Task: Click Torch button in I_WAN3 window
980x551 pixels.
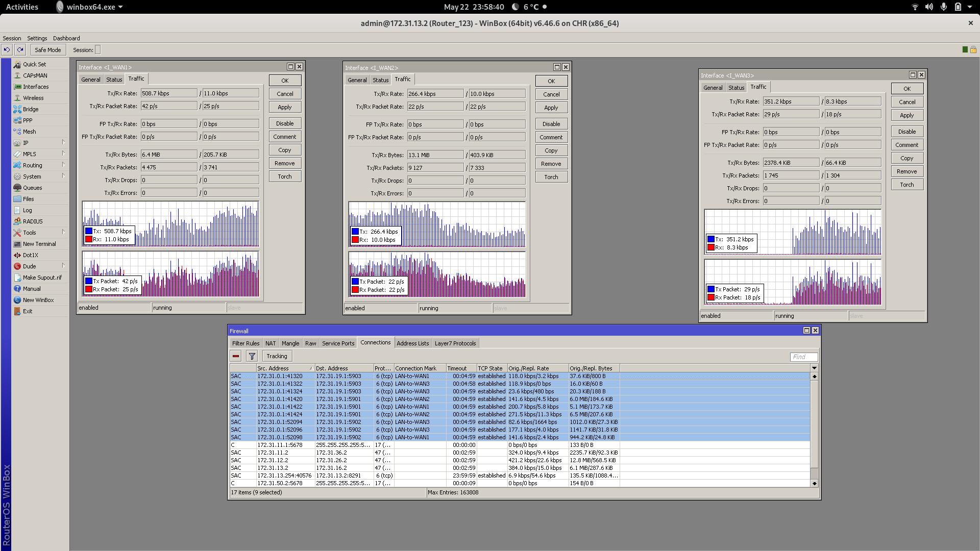Action: [906, 185]
